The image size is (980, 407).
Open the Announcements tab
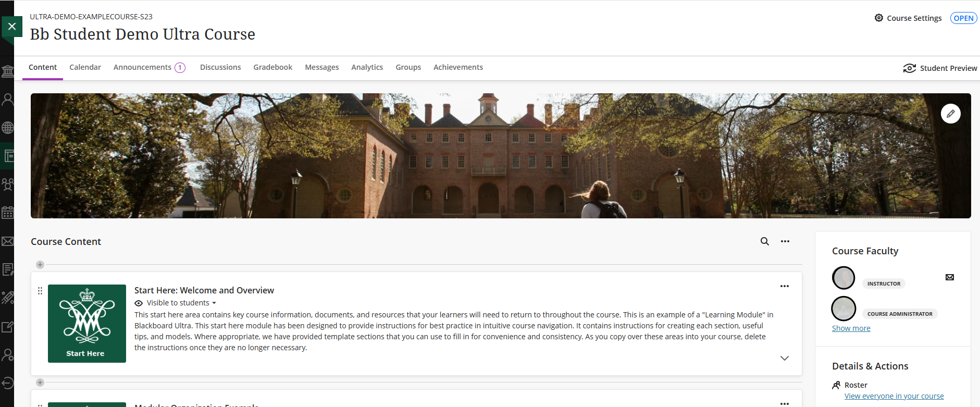point(142,67)
